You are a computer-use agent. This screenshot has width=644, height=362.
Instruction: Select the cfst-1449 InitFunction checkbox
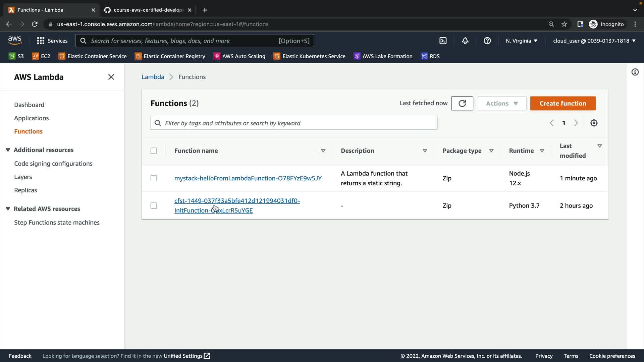point(154,205)
